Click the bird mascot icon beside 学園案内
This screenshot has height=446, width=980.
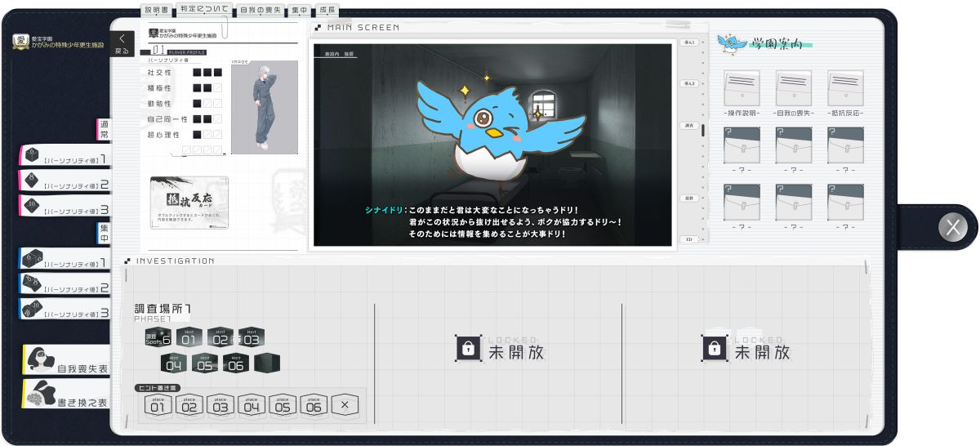click(x=732, y=40)
